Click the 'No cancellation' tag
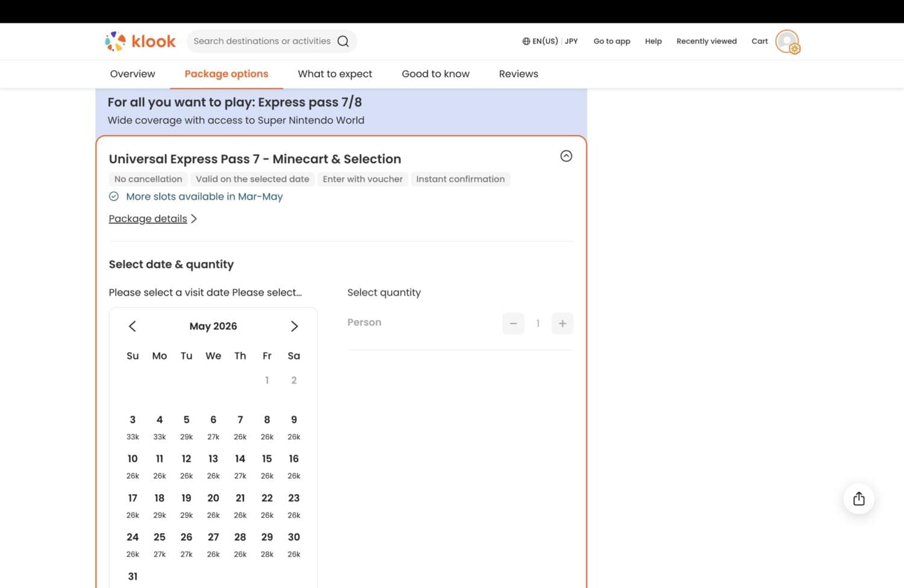Screen dimensions: 904x588 tap(148, 179)
